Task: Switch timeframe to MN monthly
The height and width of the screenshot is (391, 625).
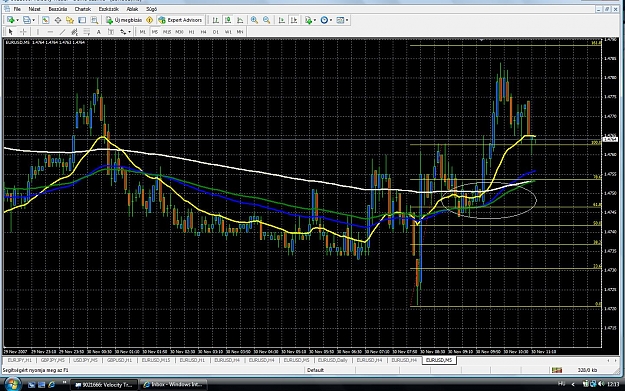Action: pyautogui.click(x=240, y=31)
